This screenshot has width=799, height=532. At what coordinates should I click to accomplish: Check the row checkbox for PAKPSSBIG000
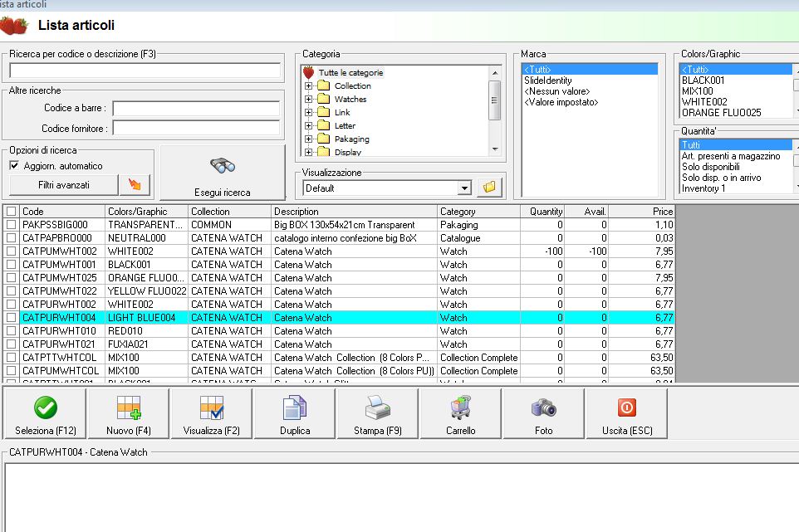[11, 225]
